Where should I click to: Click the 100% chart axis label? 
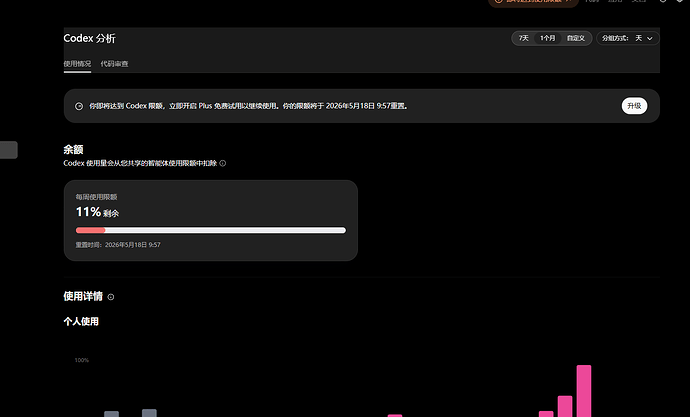(x=81, y=360)
